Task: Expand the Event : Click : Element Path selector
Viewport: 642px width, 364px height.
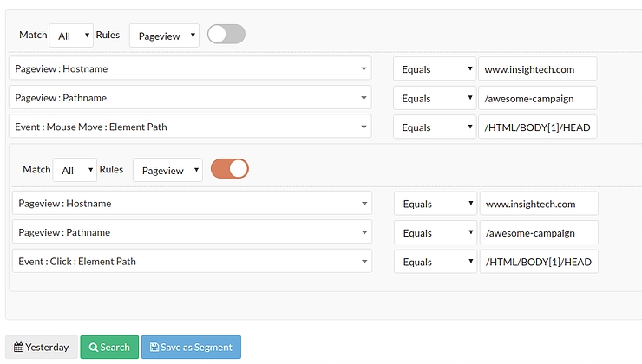Action: (192, 262)
